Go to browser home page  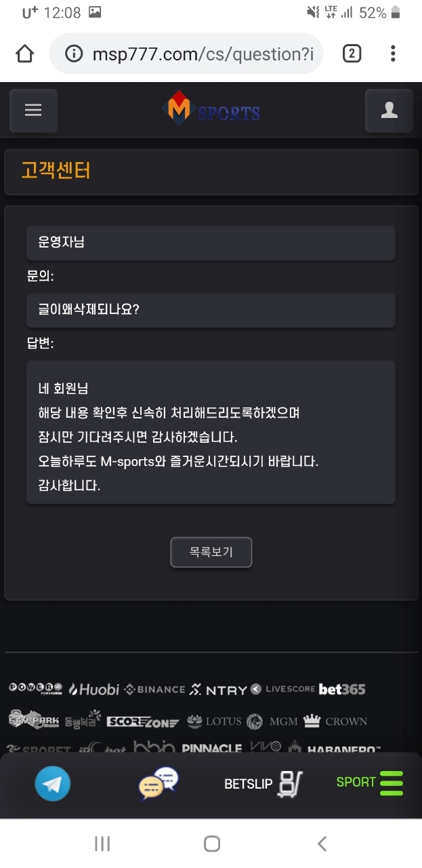click(x=24, y=53)
